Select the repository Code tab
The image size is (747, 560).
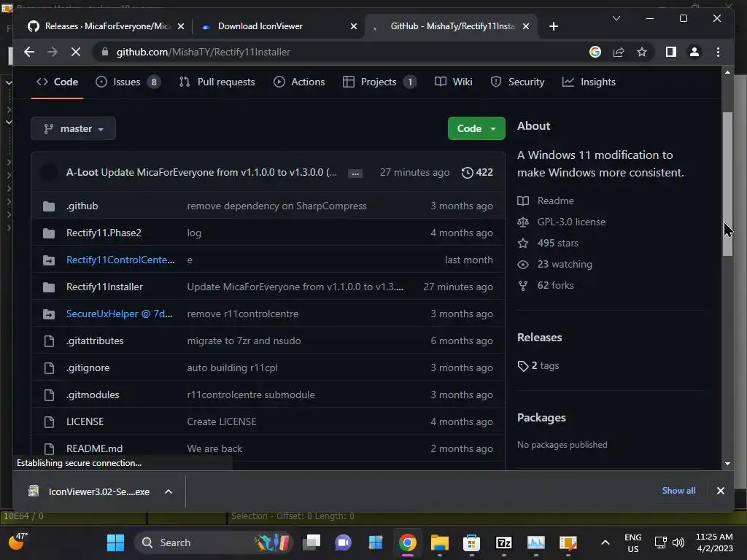click(57, 82)
